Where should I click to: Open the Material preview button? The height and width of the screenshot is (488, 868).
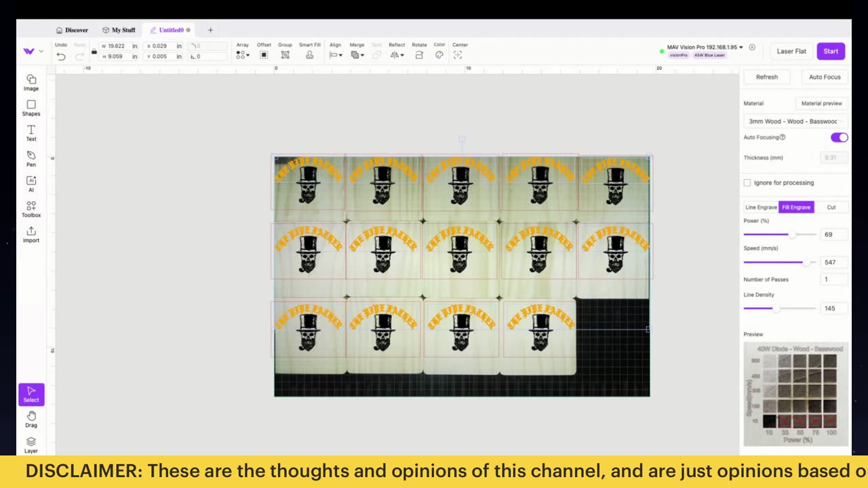point(821,104)
